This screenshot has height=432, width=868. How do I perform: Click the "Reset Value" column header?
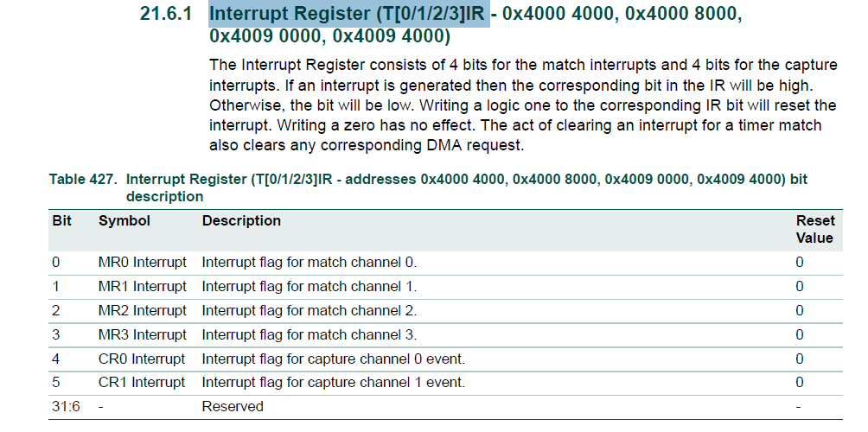coord(814,229)
